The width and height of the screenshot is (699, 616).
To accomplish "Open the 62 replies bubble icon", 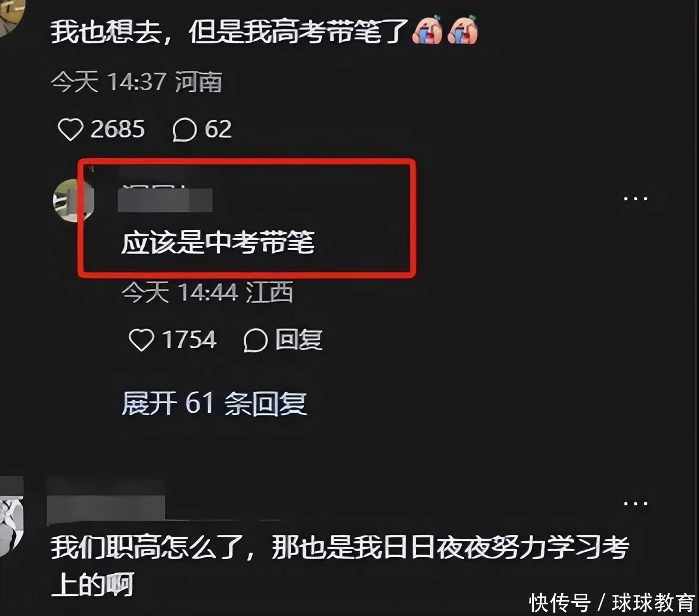I will pyautogui.click(x=184, y=130).
